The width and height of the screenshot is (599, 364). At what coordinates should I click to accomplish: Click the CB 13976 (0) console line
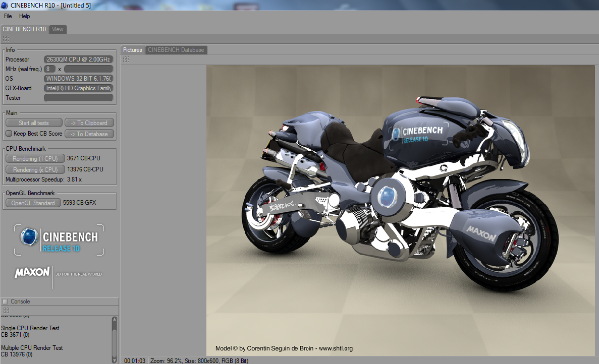point(17,354)
